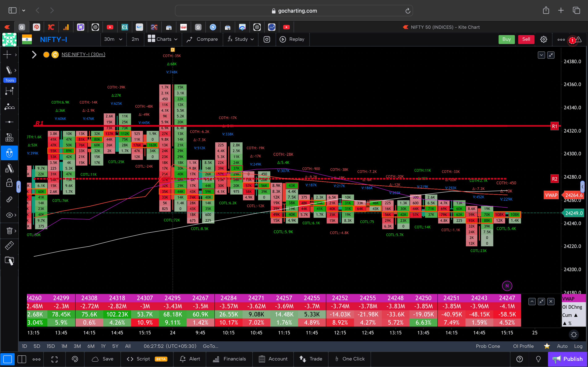Toggle the lock on all drawings
The height and width of the screenshot is (367, 588).
9,183
